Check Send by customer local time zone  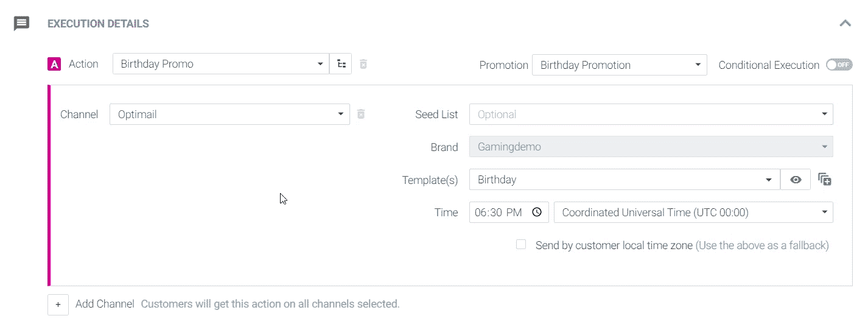click(521, 244)
